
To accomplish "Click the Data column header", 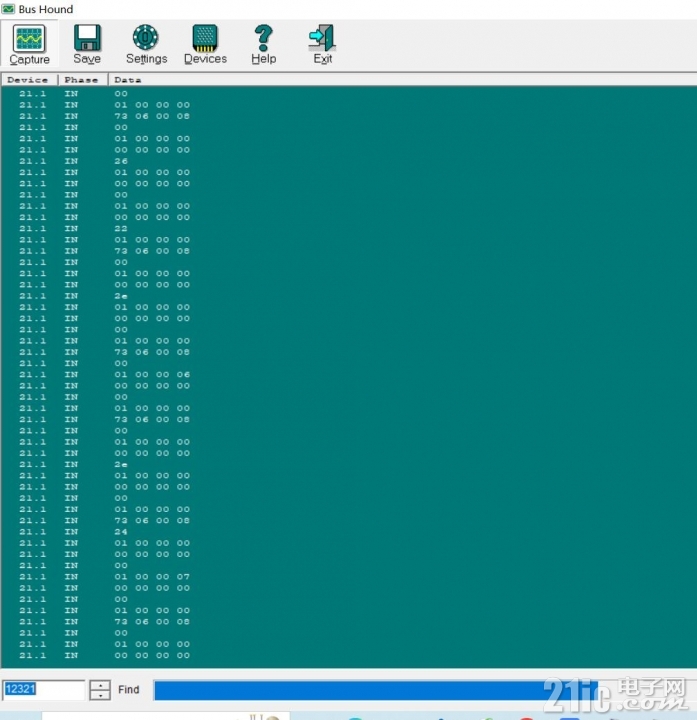I will [402, 80].
